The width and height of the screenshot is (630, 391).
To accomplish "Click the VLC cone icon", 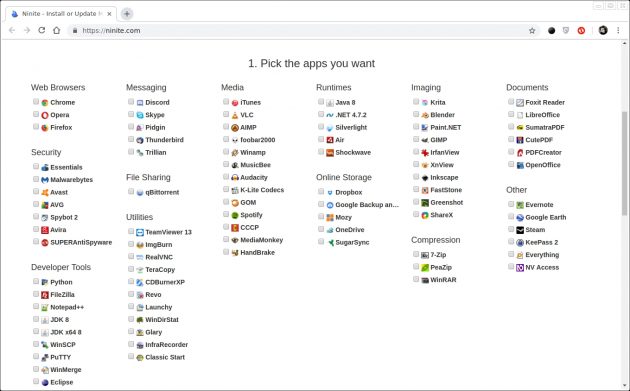I will [x=235, y=115].
